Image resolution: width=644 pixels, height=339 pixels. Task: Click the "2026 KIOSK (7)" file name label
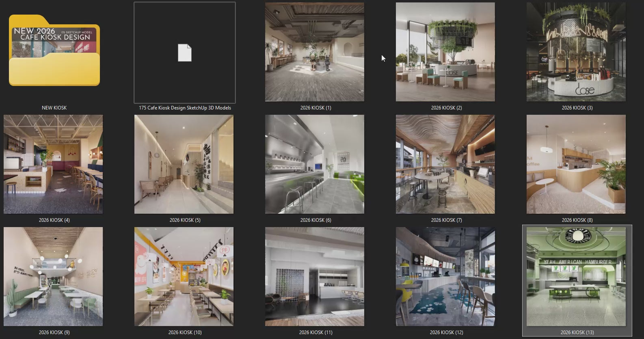(446, 220)
